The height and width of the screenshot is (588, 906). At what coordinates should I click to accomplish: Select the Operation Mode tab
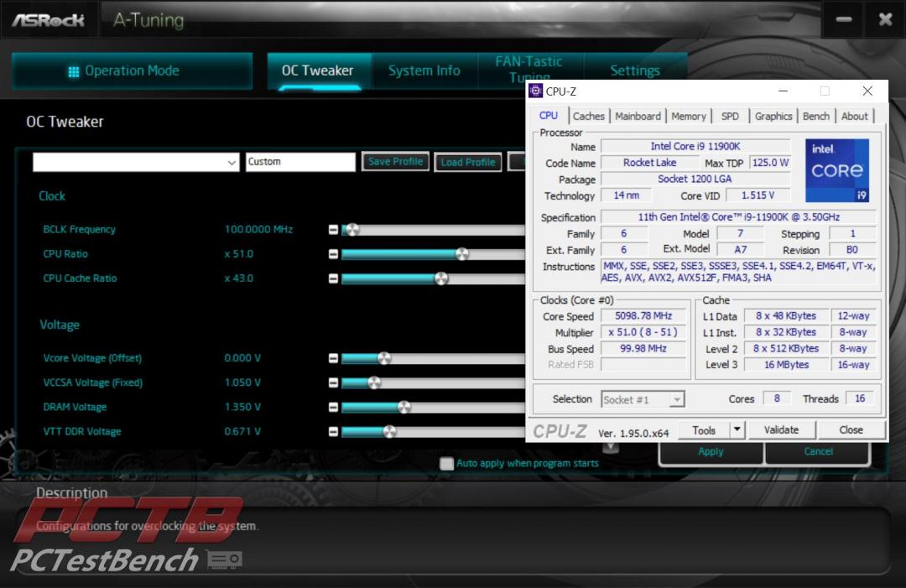(x=133, y=71)
